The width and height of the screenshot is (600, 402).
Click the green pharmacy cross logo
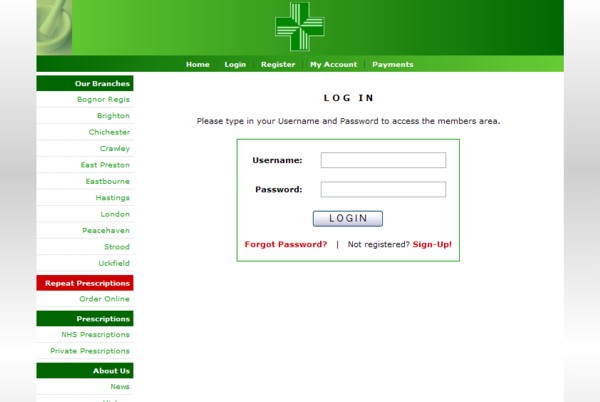pos(300,26)
